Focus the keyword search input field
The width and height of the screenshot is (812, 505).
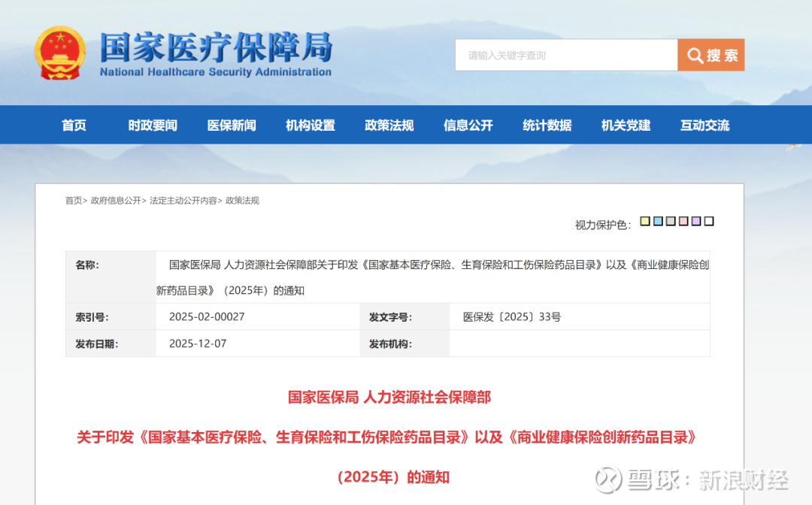(x=566, y=55)
